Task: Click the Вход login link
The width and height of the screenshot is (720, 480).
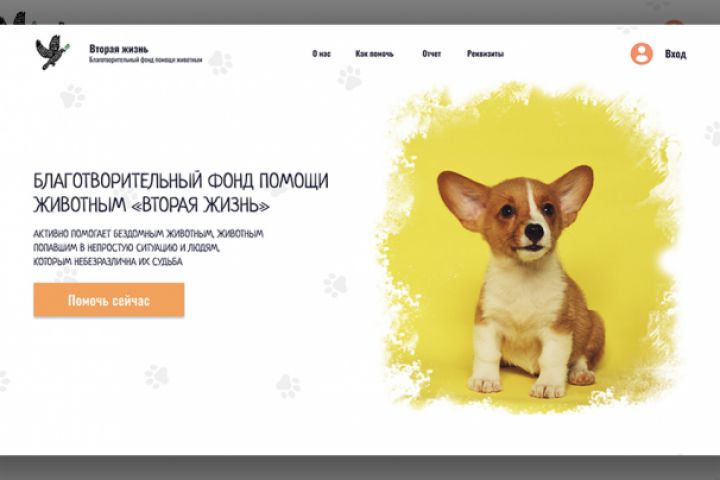Action: pos(675,54)
